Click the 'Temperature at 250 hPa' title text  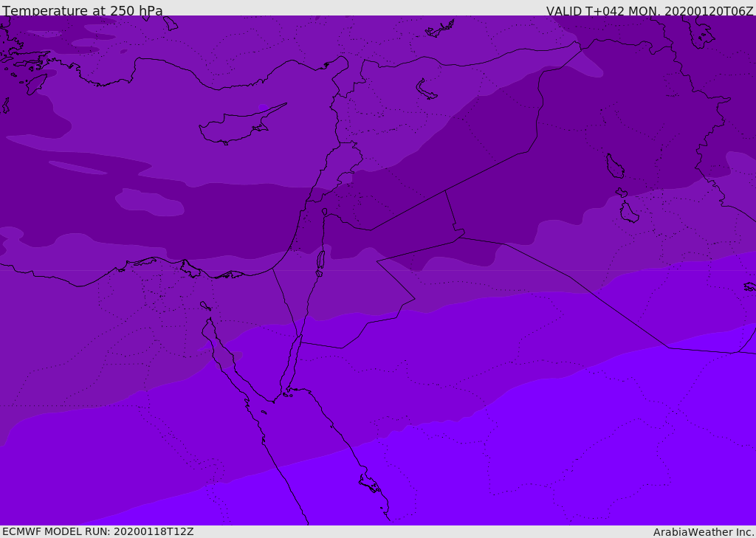click(83, 10)
